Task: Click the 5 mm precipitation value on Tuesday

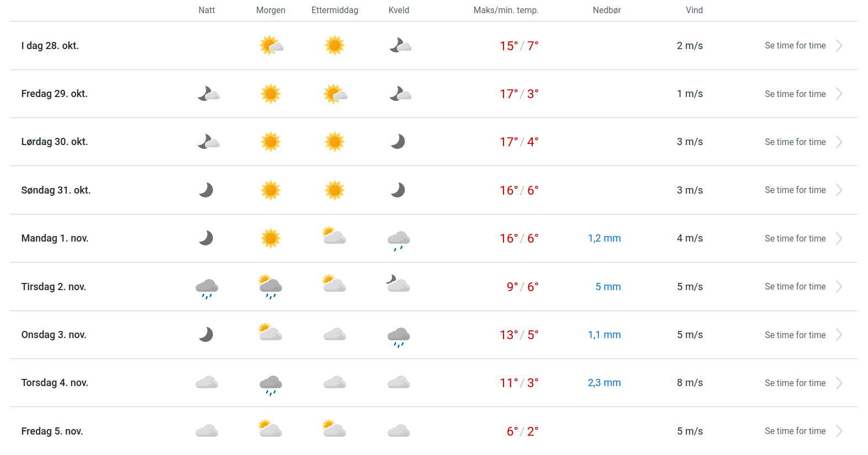Action: coord(608,287)
